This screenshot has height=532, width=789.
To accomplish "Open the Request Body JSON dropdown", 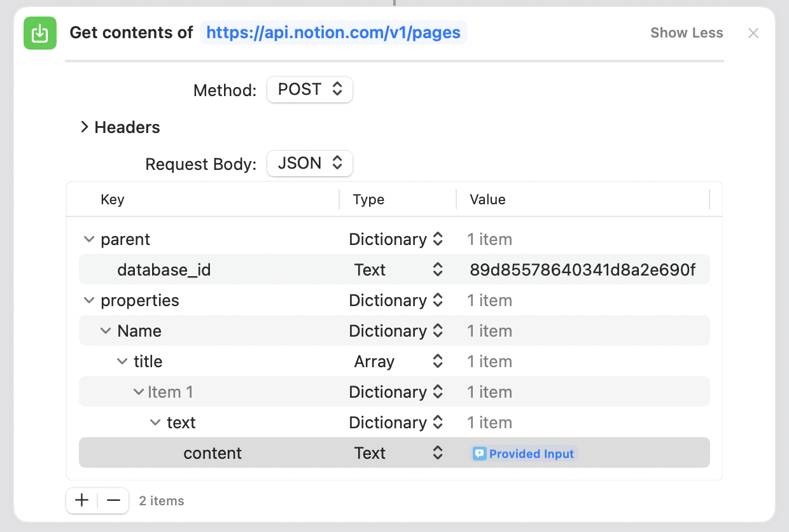I will point(310,164).
